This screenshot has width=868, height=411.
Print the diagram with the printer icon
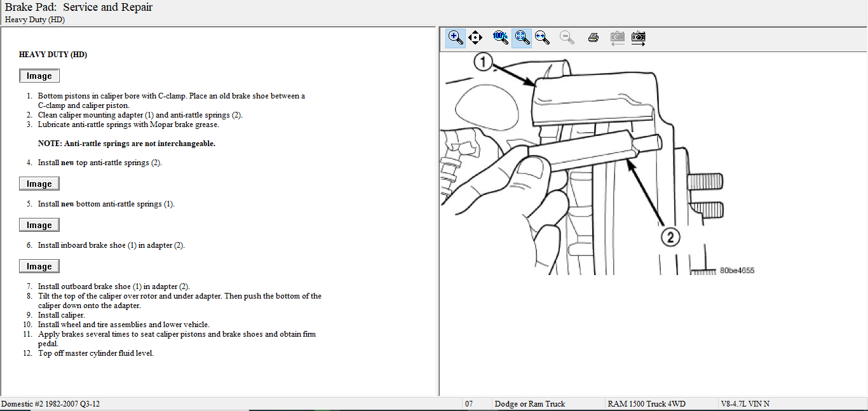593,37
